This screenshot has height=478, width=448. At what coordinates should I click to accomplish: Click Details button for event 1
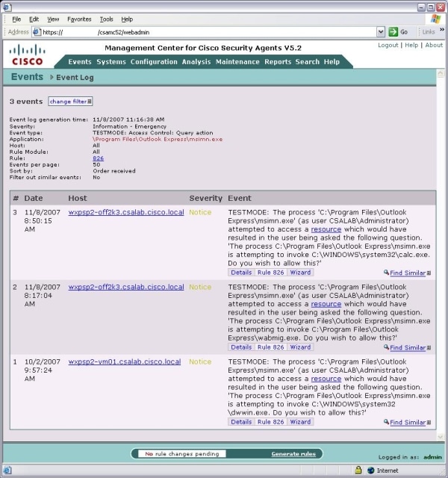pos(241,421)
